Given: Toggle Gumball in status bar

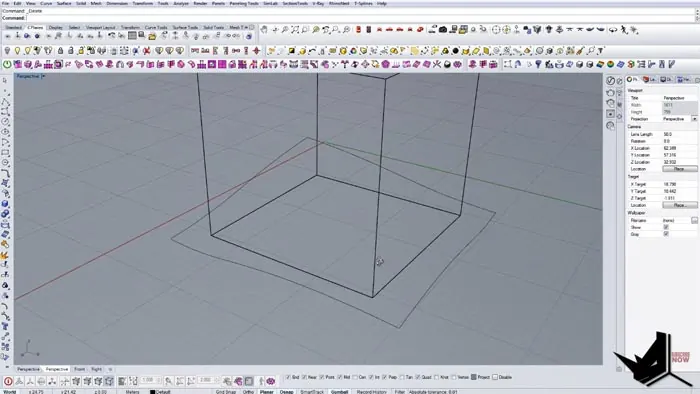Looking at the screenshot, I should coord(339,392).
